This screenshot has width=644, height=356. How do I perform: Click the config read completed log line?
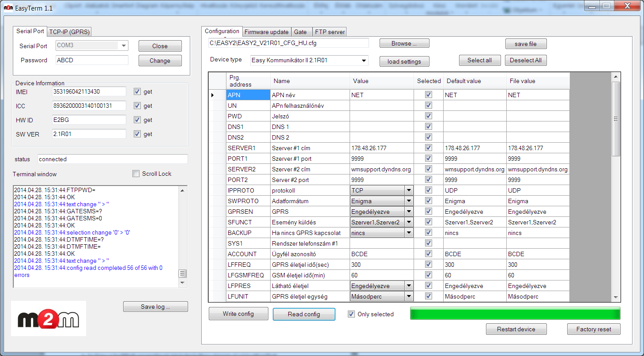point(88,271)
